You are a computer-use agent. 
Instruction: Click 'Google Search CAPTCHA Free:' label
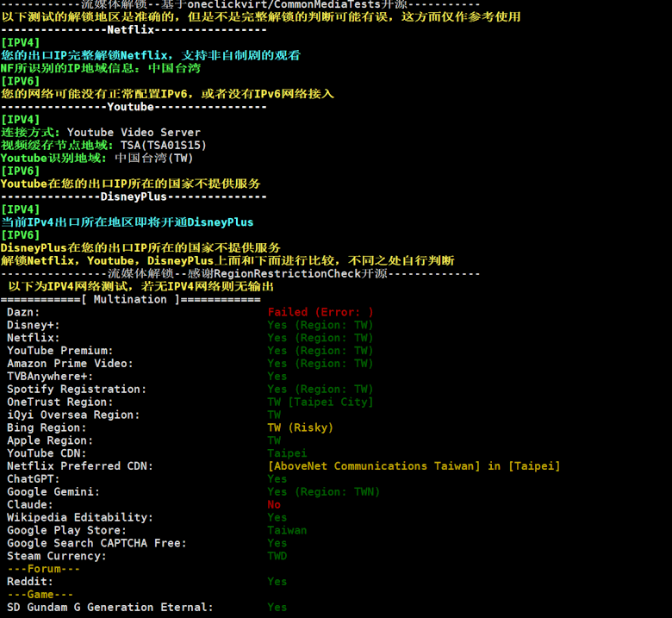click(x=96, y=543)
